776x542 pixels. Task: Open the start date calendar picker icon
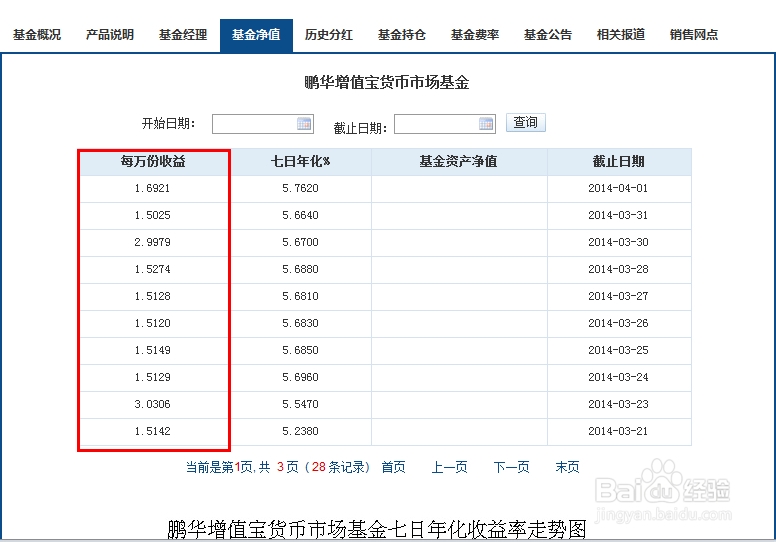pyautogui.click(x=304, y=124)
